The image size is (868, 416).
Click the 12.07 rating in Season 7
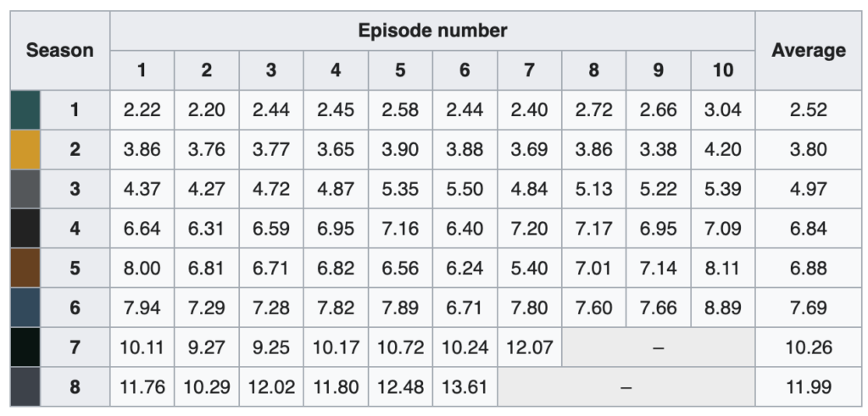(529, 347)
